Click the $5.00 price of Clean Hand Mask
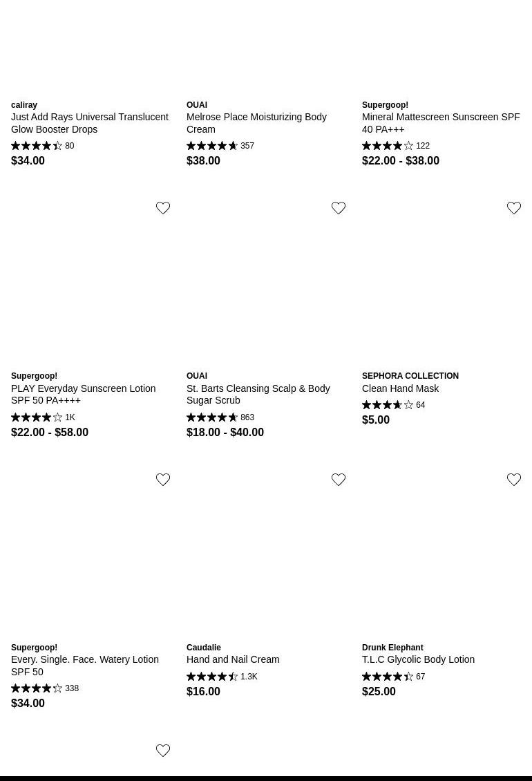Viewport: 532px width, 781px height. click(x=376, y=420)
